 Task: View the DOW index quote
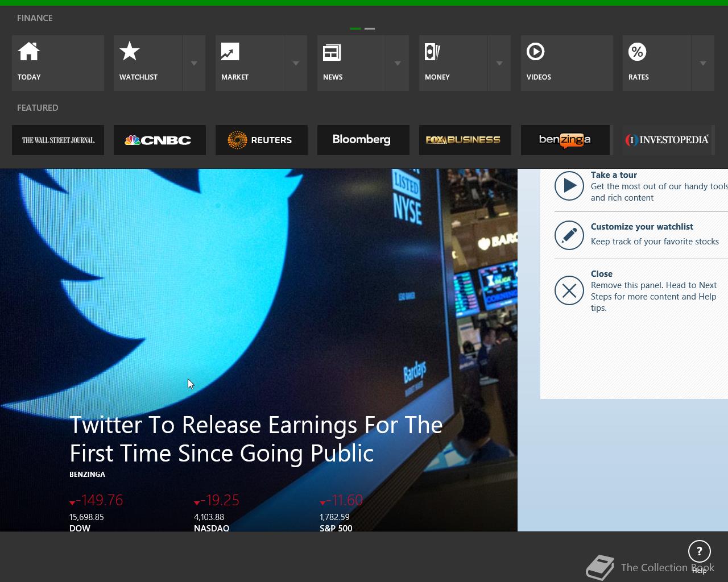[96, 513]
